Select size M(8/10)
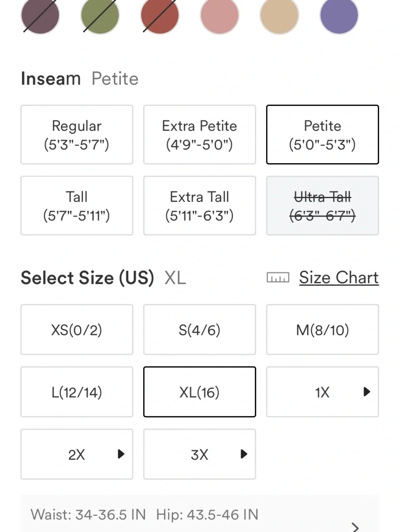The width and height of the screenshot is (399, 532). (322, 330)
